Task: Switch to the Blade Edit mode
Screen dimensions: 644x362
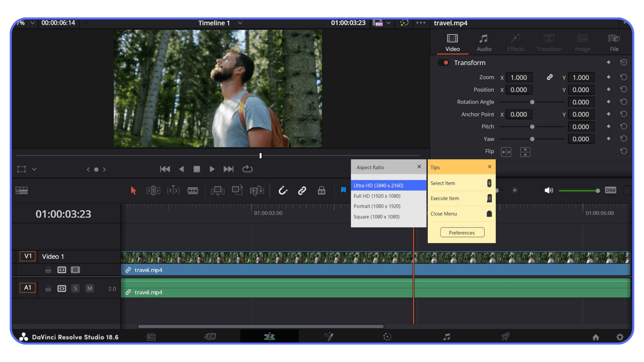Action: [193, 190]
